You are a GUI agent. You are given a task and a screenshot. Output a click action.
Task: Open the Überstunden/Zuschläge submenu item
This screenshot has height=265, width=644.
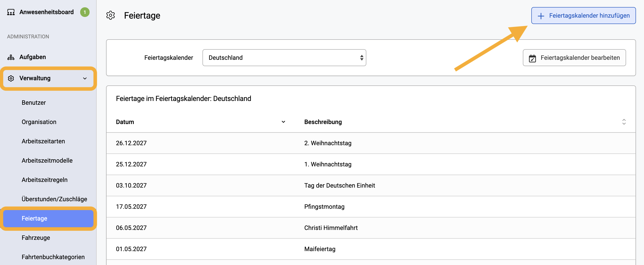click(54, 199)
